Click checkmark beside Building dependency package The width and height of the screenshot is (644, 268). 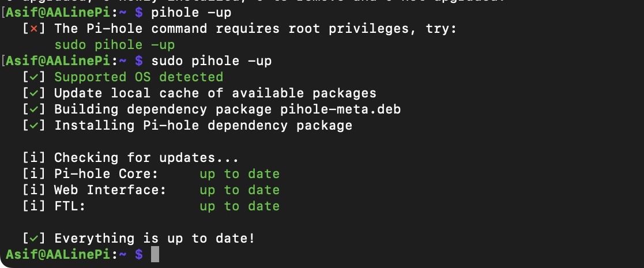pos(34,110)
